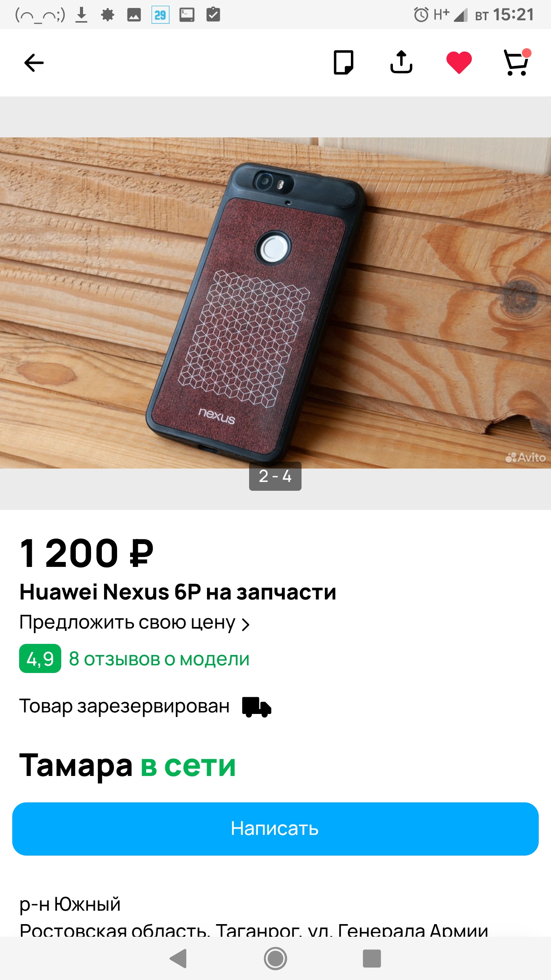Open Nexus phone photo fullscreen
This screenshot has width=551, height=980.
click(275, 303)
